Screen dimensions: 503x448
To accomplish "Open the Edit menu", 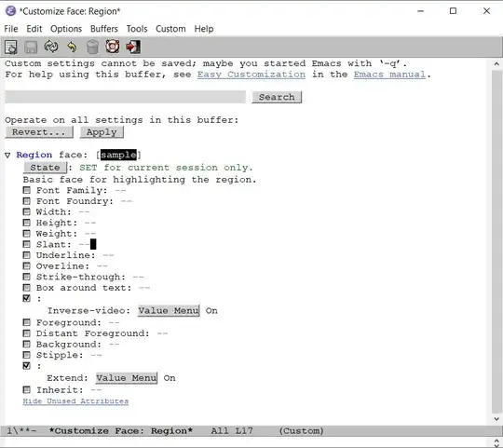I will pos(34,29).
